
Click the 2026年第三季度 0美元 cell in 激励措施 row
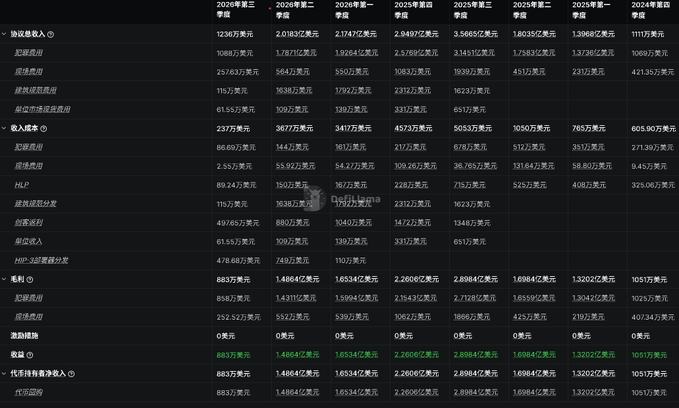(226, 336)
